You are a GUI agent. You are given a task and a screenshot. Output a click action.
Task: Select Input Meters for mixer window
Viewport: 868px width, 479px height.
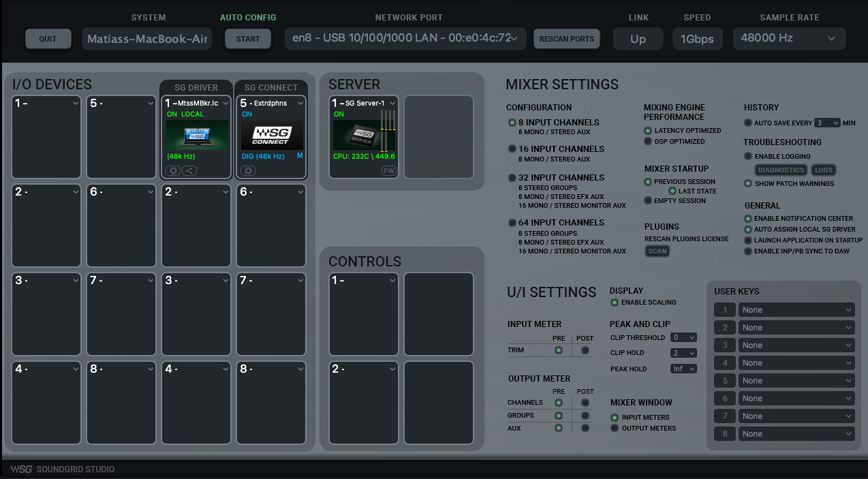pyautogui.click(x=615, y=417)
